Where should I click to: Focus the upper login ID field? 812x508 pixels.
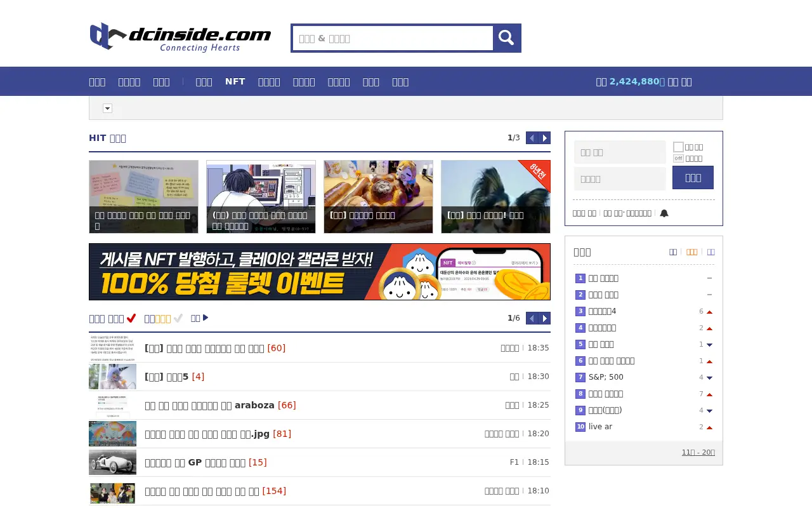620,152
